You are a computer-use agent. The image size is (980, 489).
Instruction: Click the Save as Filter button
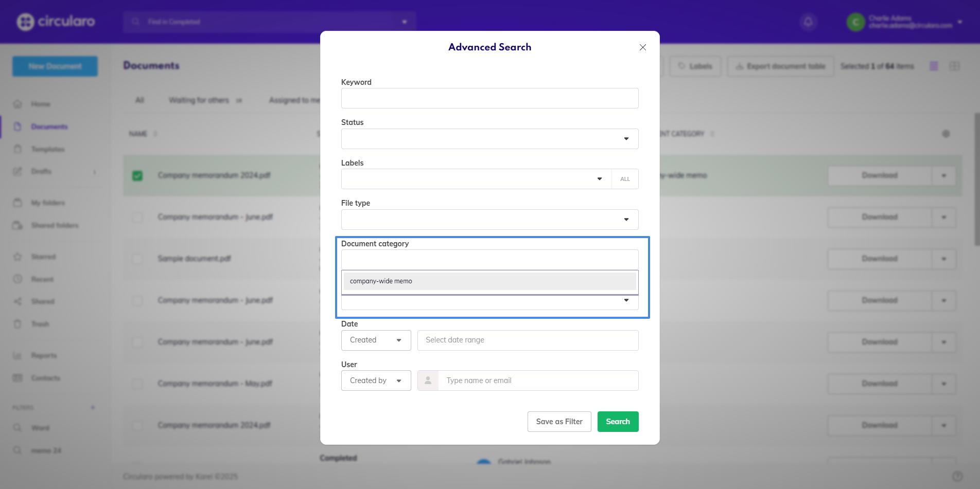click(x=559, y=422)
